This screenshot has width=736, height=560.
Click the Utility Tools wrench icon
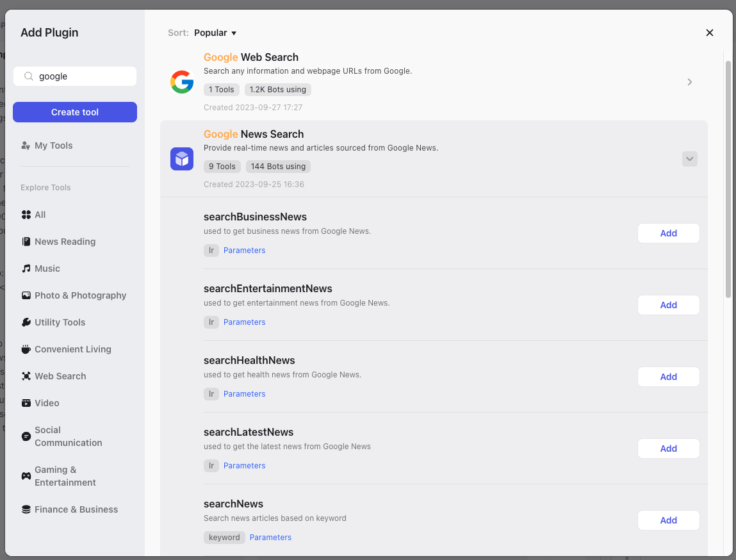(26, 322)
